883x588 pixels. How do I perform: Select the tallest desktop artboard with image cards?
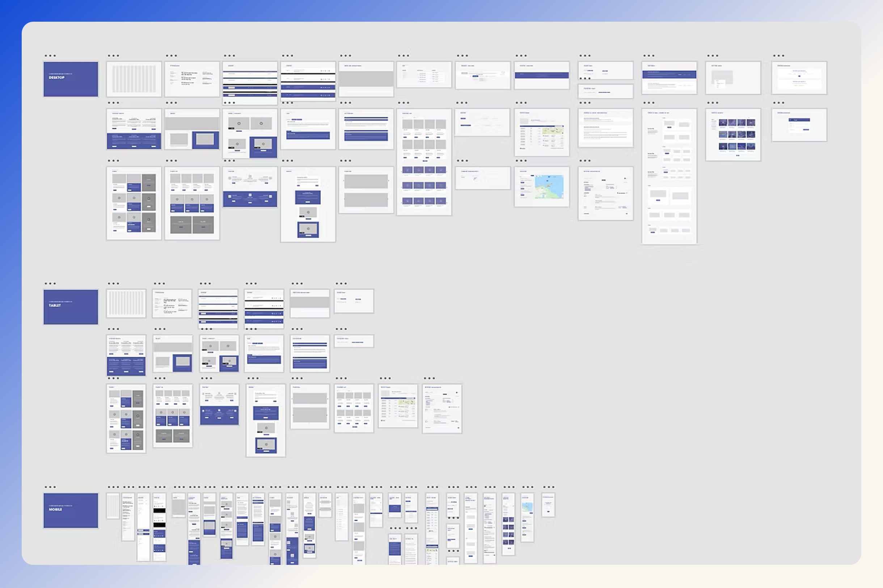tap(669, 176)
